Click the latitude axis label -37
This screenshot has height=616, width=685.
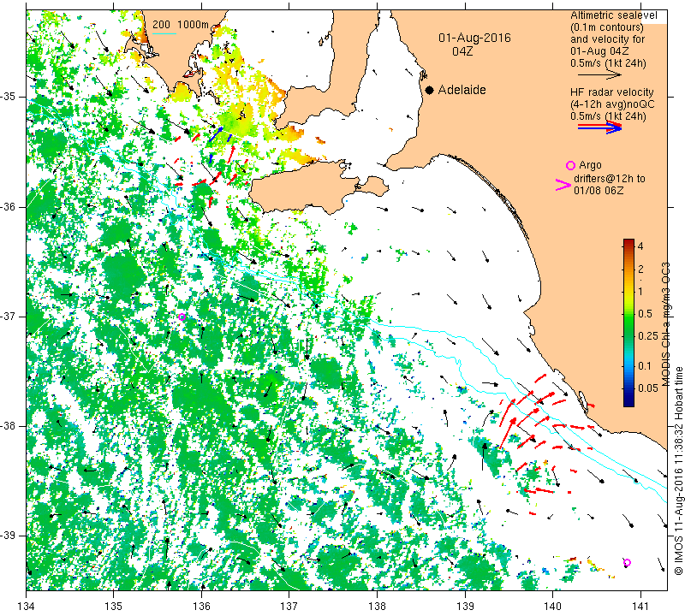[9, 316]
